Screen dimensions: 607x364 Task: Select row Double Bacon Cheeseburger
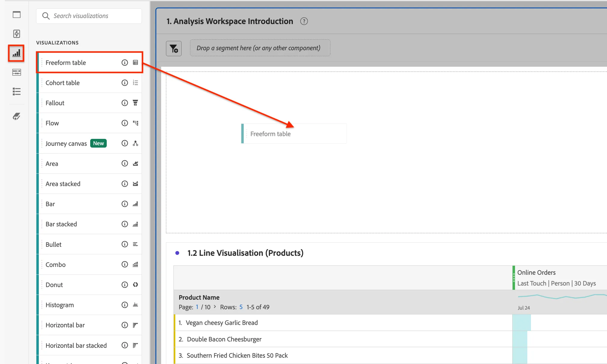tap(343, 339)
